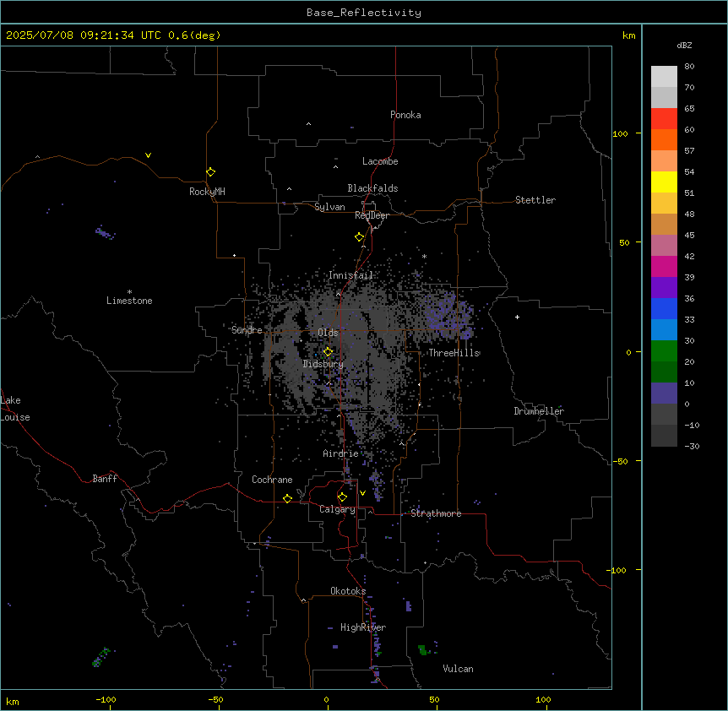Click the Stettler label
Screen dimensions: 728x711
[535, 200]
